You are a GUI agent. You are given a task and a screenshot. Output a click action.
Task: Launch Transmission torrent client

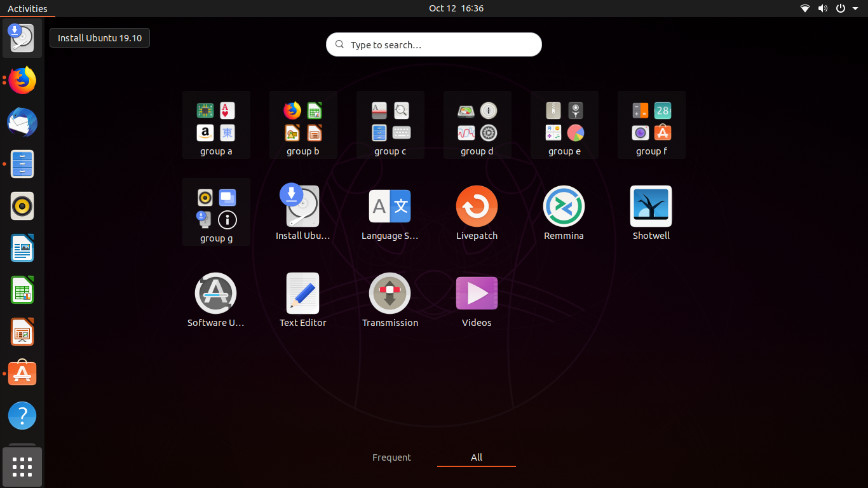(x=390, y=299)
